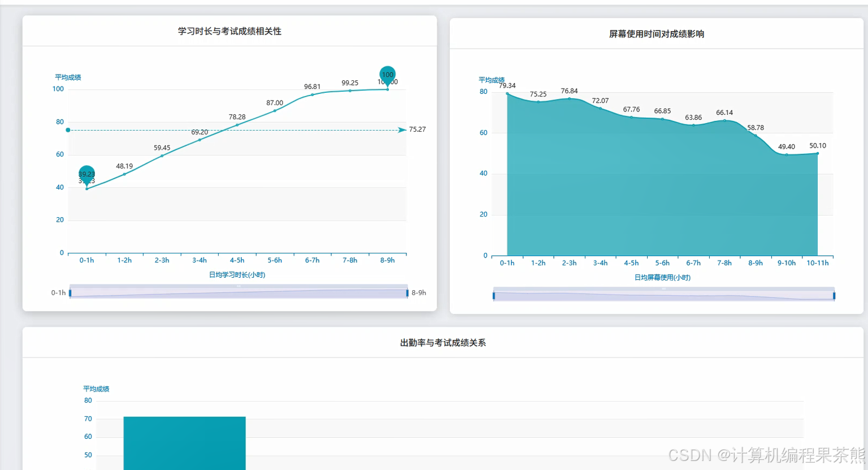Click the 8-9h label right of the zoom slider
The width and height of the screenshot is (868, 470).
click(419, 293)
